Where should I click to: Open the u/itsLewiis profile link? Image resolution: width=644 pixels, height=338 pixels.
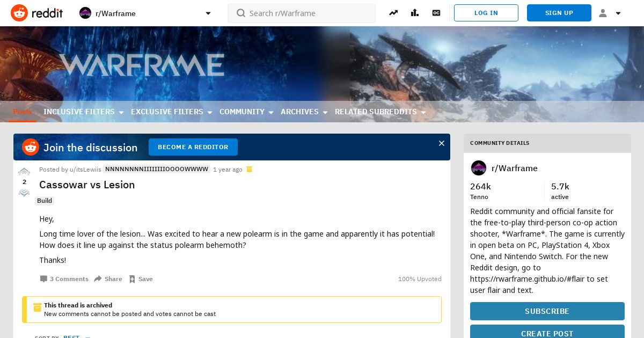point(85,170)
